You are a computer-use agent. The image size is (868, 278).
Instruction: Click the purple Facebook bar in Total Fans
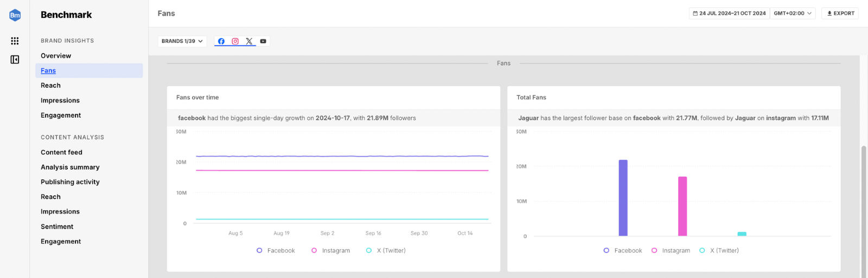coord(623,198)
